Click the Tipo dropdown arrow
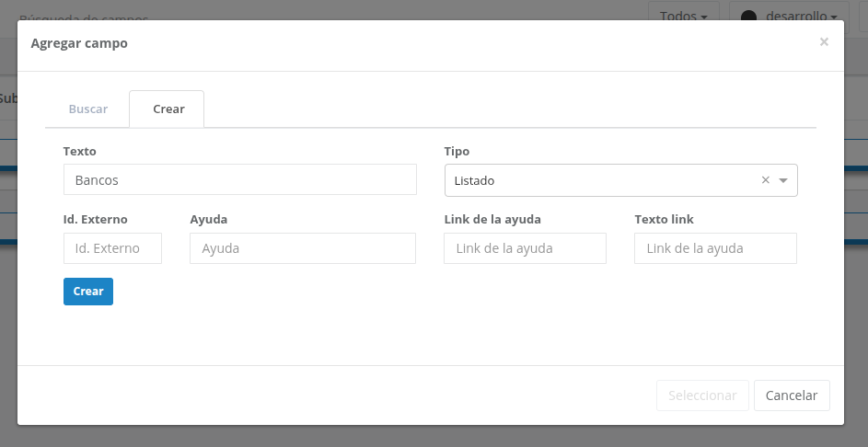Screen dimensions: 868x447 tap(783, 180)
